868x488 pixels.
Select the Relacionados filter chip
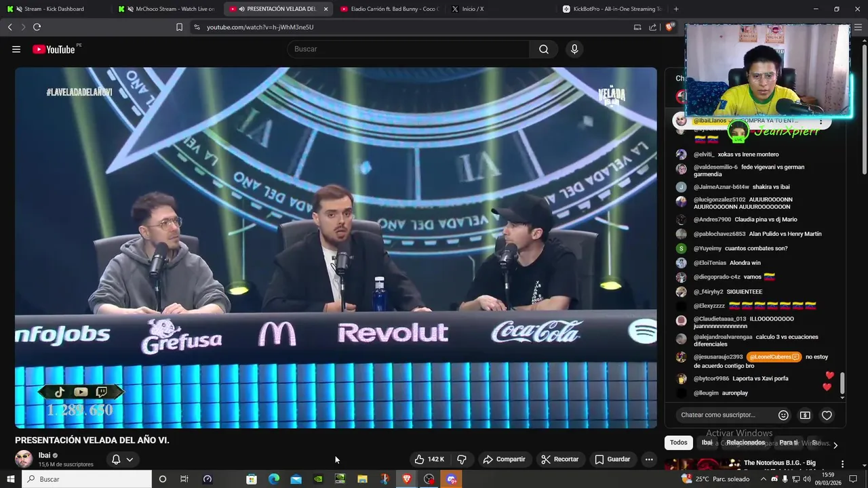tap(746, 443)
